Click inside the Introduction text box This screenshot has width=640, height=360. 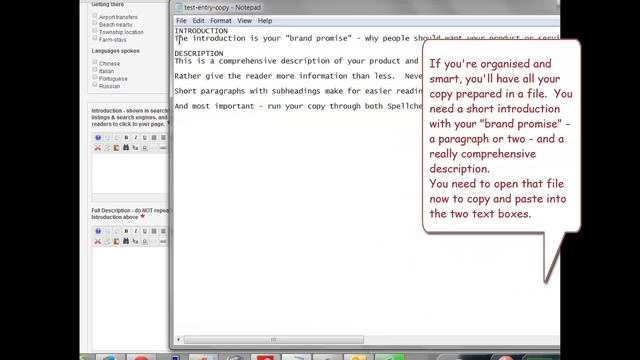[x=130, y=173]
